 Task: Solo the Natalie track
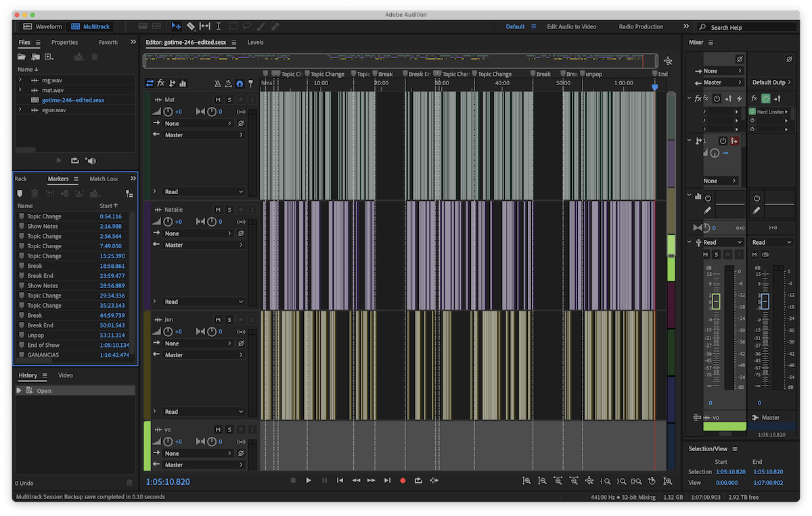tap(229, 210)
